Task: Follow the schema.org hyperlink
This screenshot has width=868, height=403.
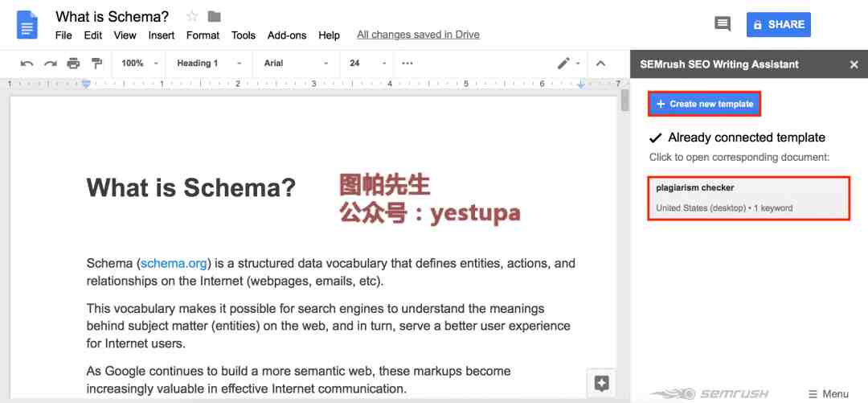Action: click(x=174, y=263)
